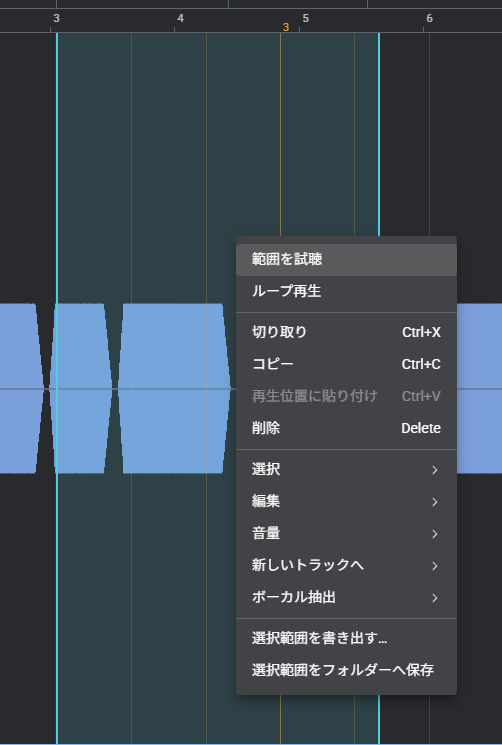The height and width of the screenshot is (745, 502).
Task: Click 選択範囲を書き出す… option
Action: [x=346, y=638]
